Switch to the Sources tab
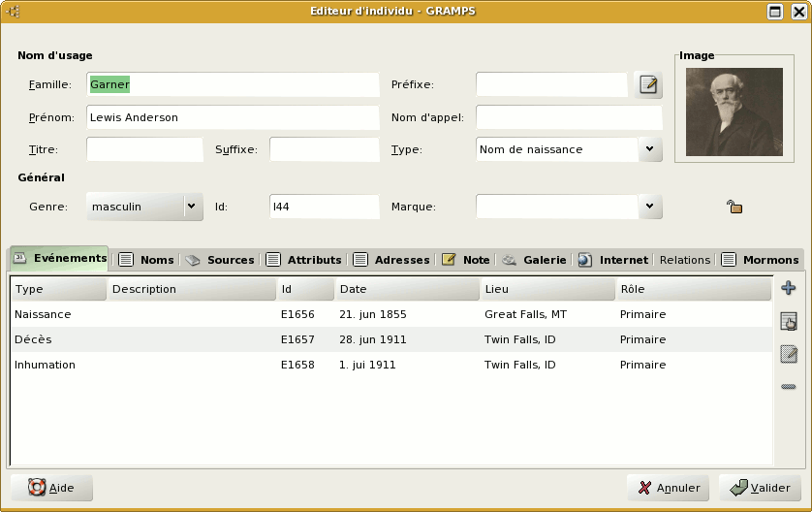 (220, 260)
